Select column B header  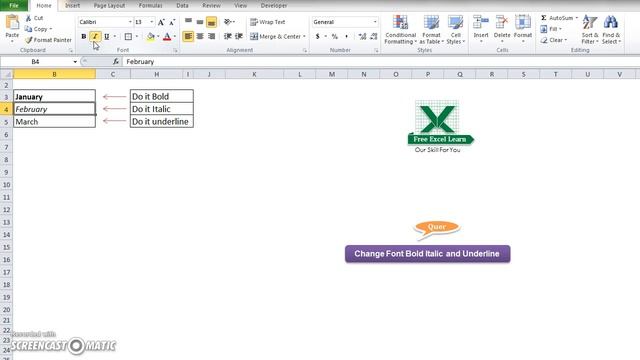pos(54,74)
